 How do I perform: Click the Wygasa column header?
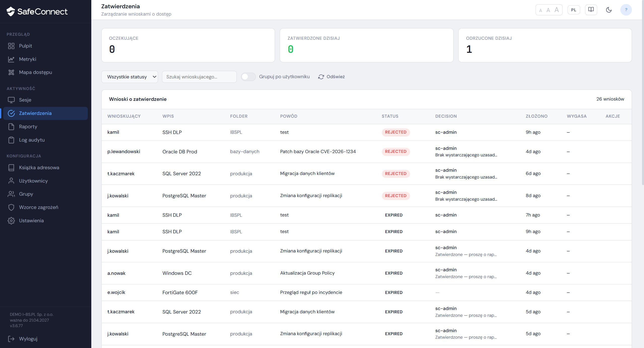(x=577, y=116)
